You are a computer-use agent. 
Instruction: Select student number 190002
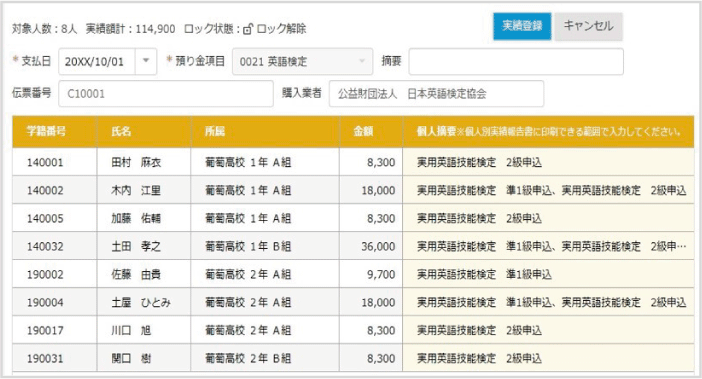[x=45, y=274]
